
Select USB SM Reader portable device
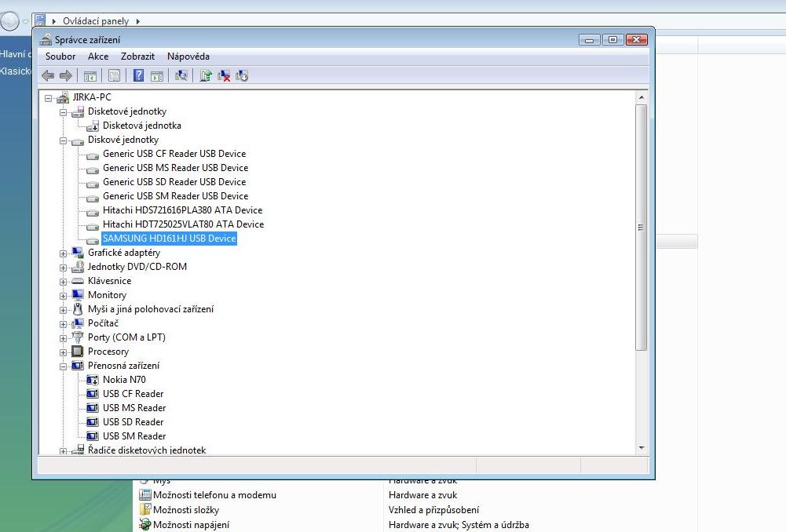click(x=134, y=435)
